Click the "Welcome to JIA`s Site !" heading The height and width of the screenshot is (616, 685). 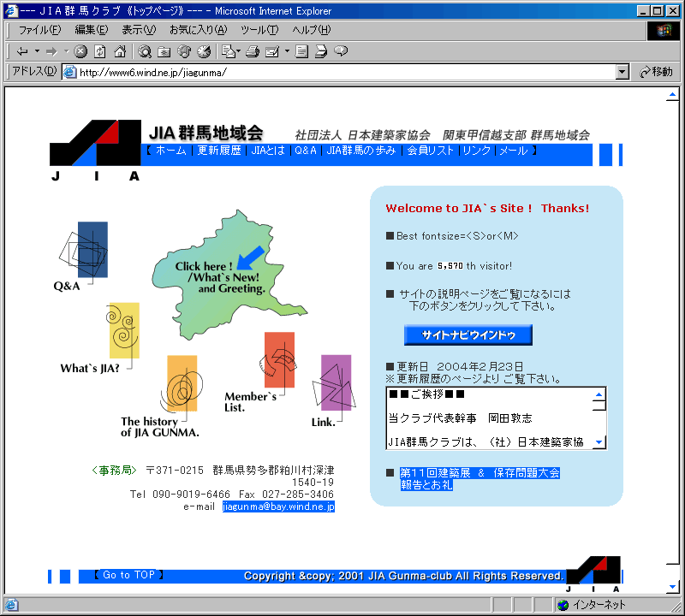point(459,208)
